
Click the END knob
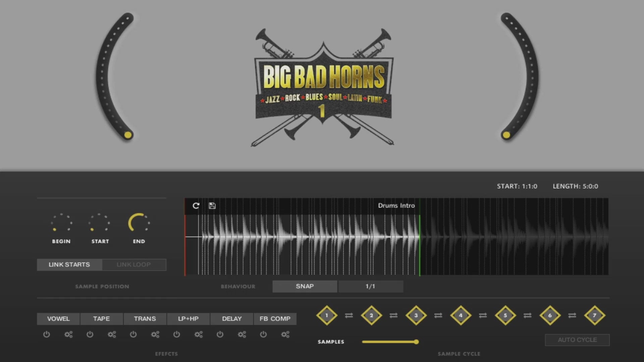[139, 223]
